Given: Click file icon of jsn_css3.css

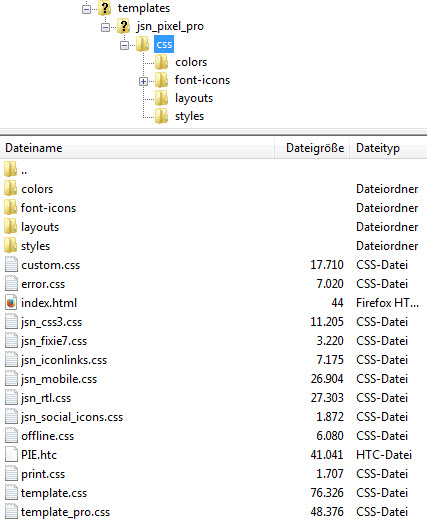Looking at the screenshot, I should click(11, 322).
